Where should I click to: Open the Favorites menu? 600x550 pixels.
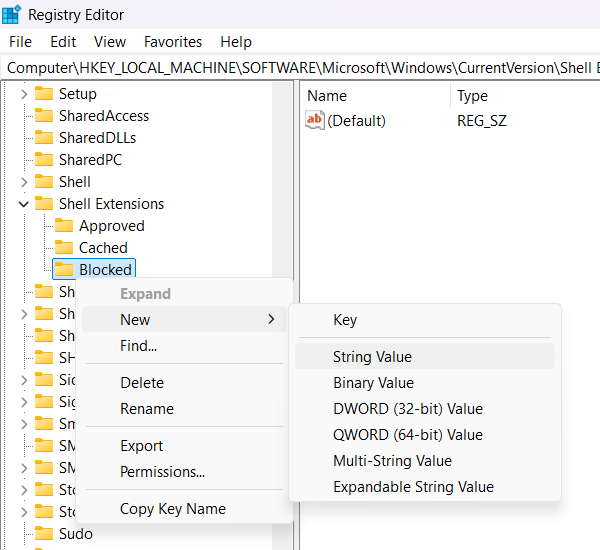[172, 42]
